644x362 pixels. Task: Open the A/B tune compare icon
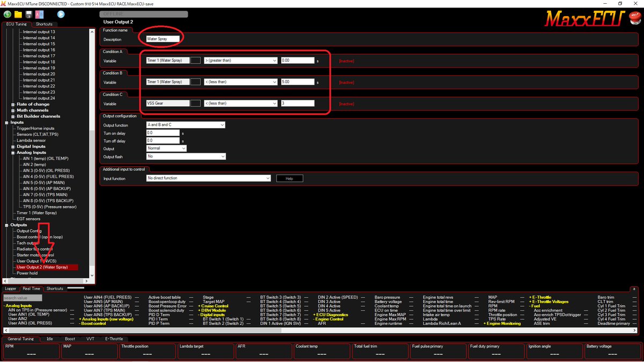coord(38,14)
